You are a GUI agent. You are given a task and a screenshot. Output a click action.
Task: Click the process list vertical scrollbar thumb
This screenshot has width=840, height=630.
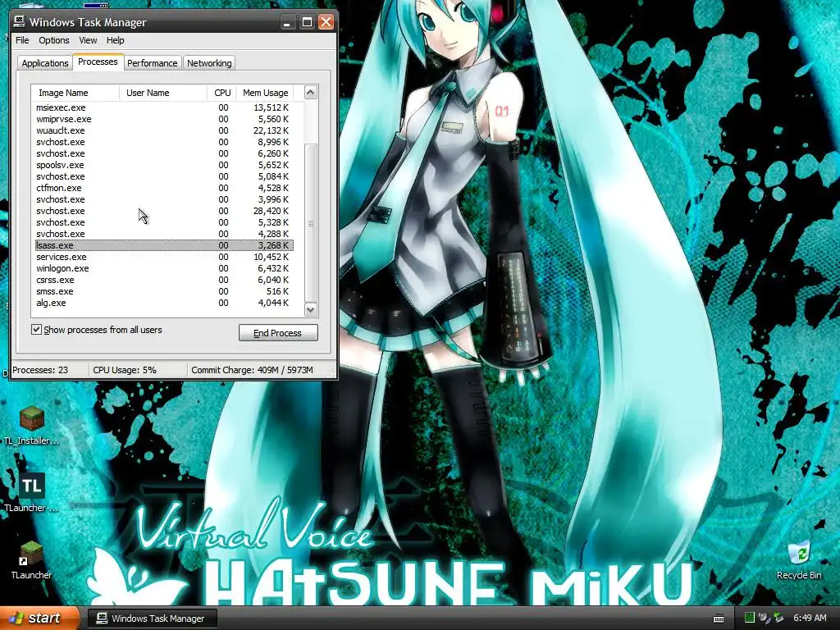311,223
